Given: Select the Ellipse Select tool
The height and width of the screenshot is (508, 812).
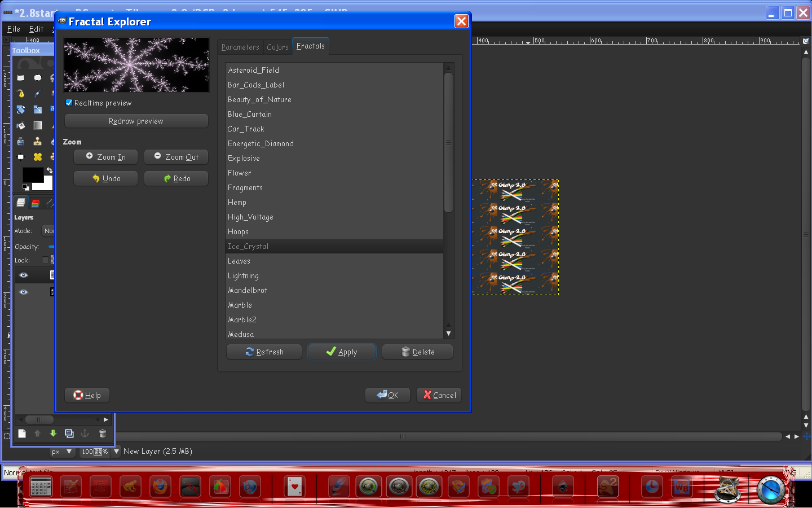Looking at the screenshot, I should point(38,78).
